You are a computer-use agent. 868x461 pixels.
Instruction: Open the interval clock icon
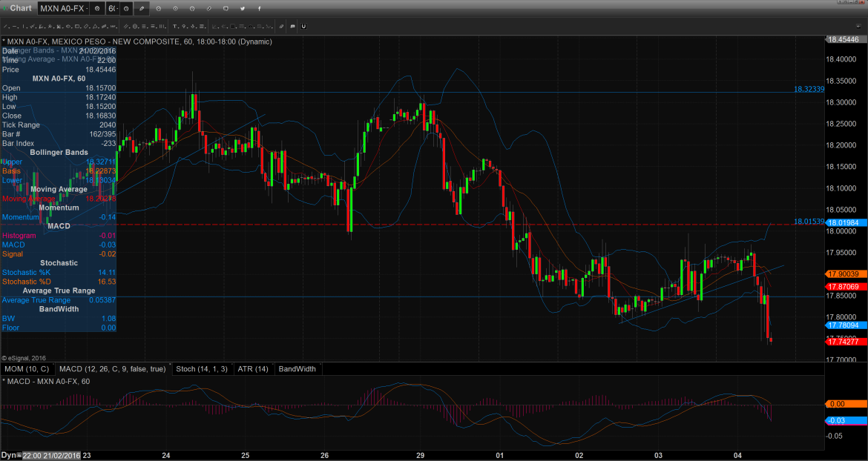(x=126, y=8)
